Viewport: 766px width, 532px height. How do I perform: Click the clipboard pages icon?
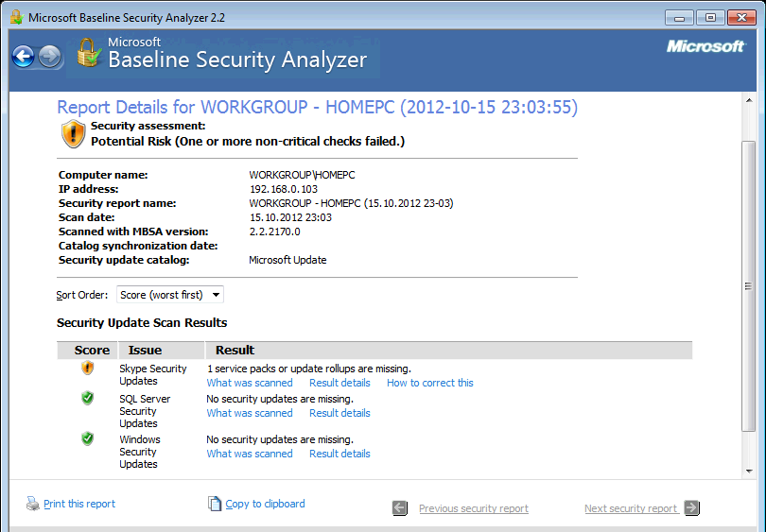pyautogui.click(x=215, y=504)
